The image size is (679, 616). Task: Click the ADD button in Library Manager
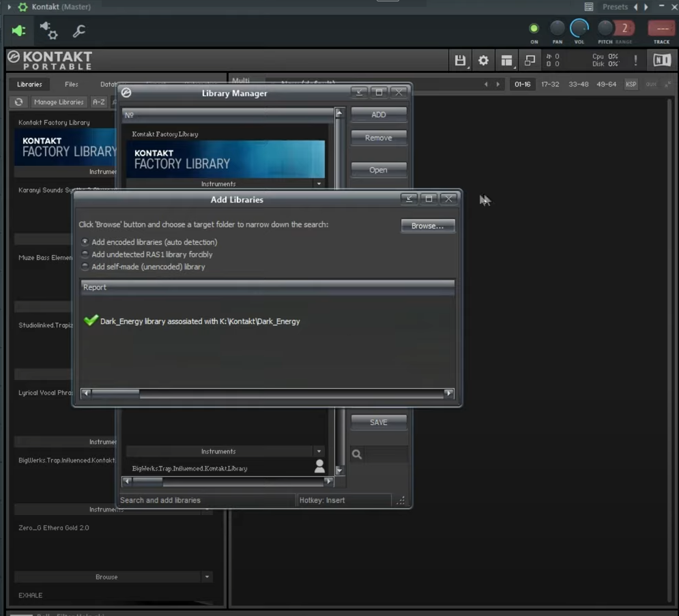pyautogui.click(x=379, y=115)
